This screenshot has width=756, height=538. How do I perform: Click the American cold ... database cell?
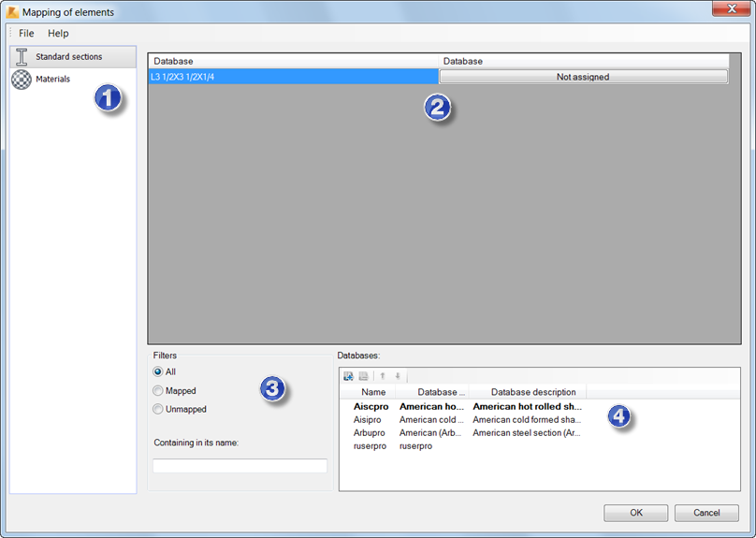coord(431,420)
